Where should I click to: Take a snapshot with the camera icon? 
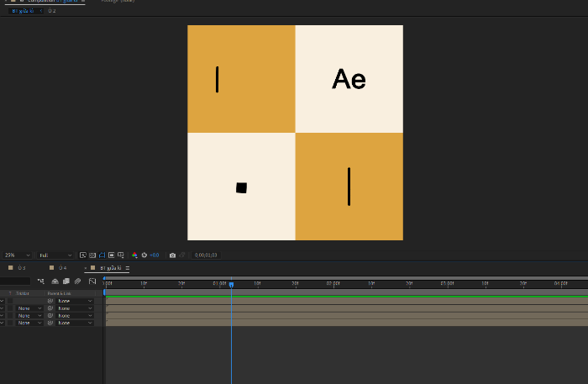tap(172, 255)
